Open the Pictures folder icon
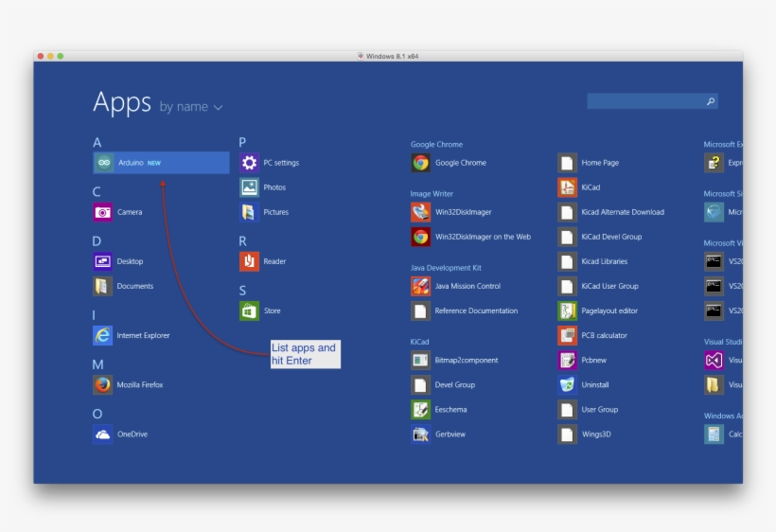The height and width of the screenshot is (532, 776). tap(250, 212)
